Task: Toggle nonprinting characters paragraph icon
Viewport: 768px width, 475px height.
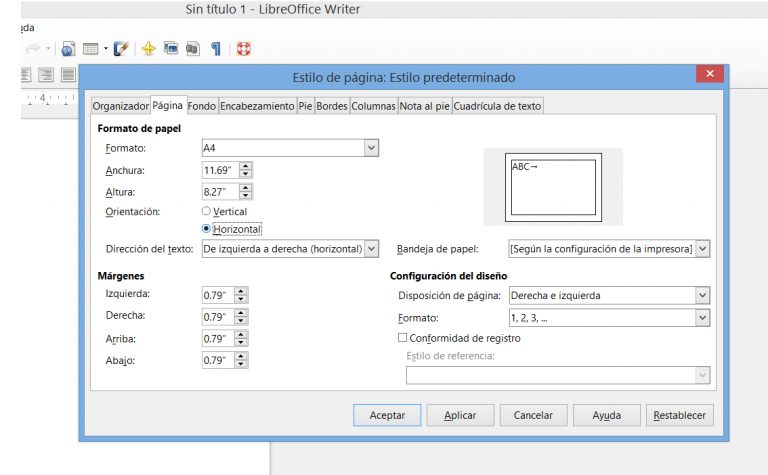Action: click(216, 48)
